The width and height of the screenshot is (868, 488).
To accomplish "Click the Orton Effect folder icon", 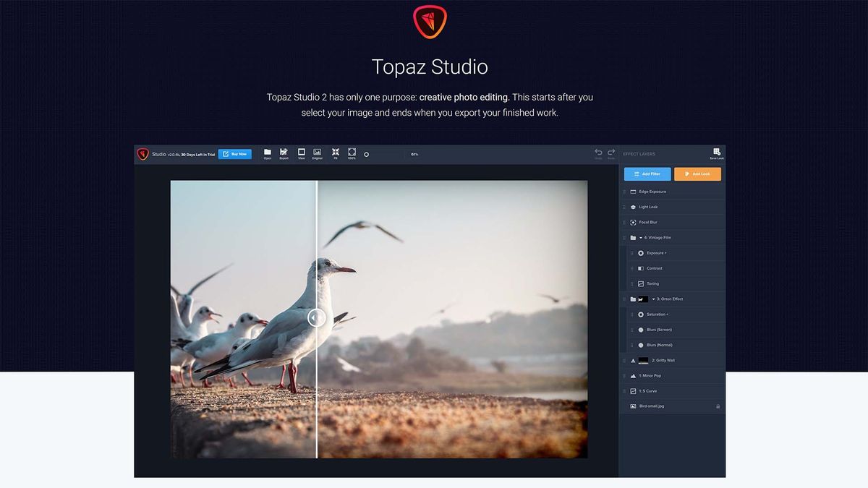I will tap(633, 299).
